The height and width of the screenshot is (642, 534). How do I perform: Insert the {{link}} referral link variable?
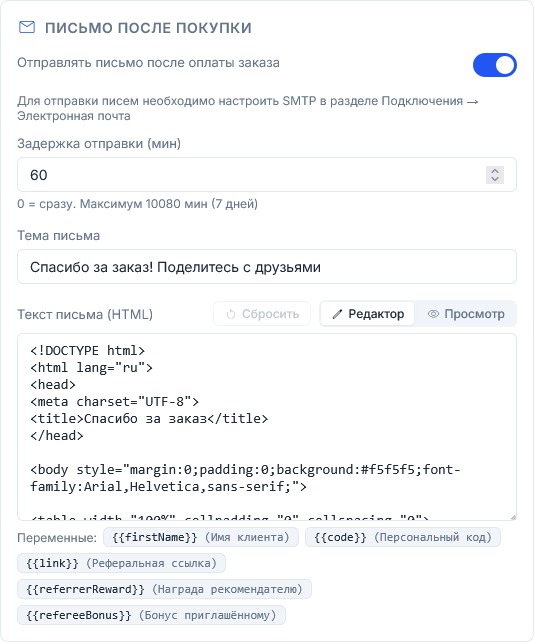pyautogui.click(x=121, y=563)
